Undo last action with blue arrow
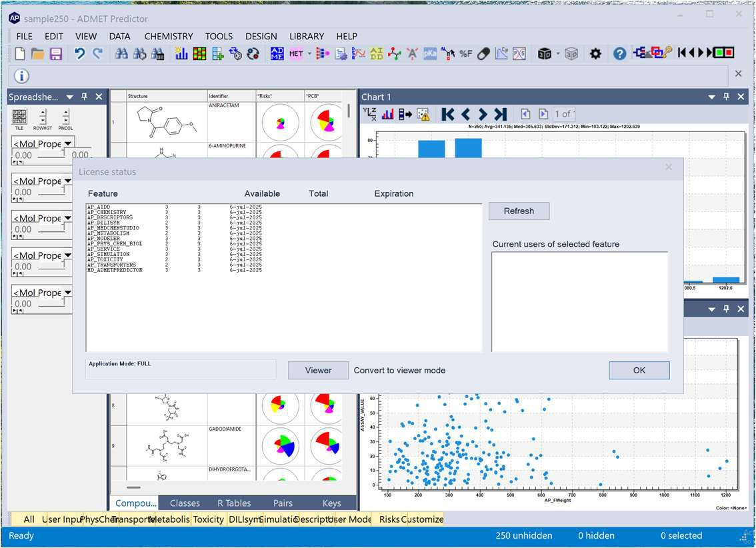 pyautogui.click(x=79, y=53)
